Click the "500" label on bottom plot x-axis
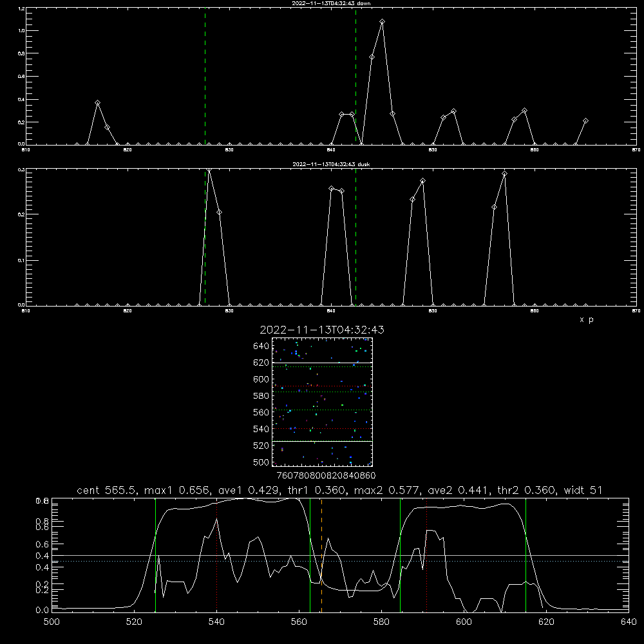 click(x=52, y=622)
